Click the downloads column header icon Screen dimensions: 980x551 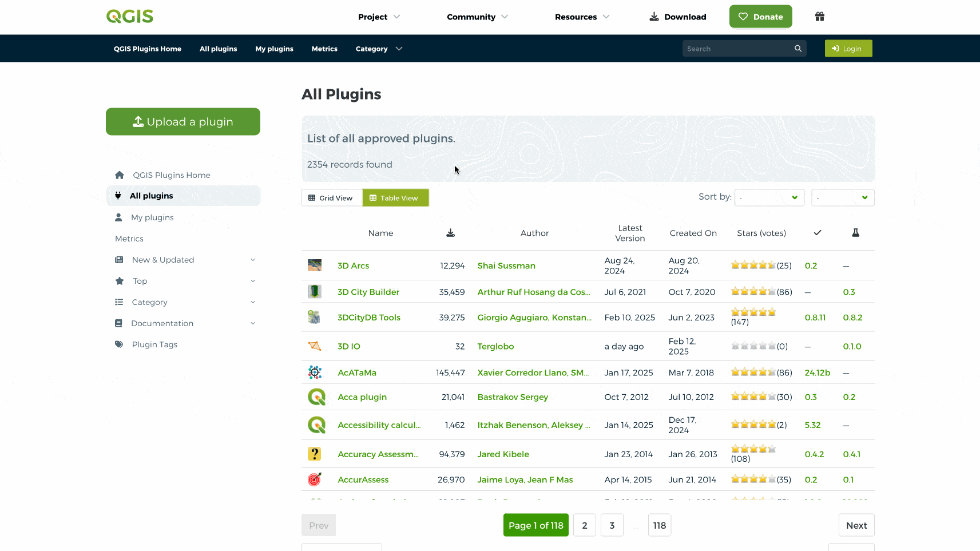pos(450,233)
